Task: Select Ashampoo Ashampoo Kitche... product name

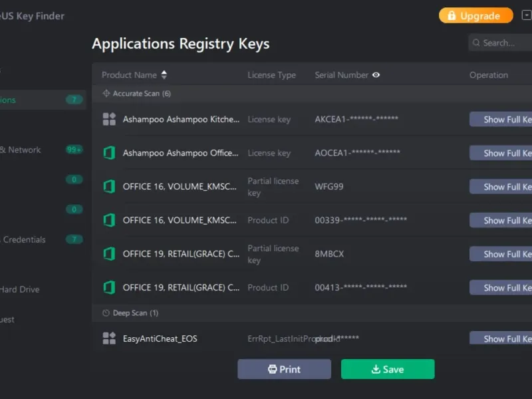Action: pyautogui.click(x=181, y=119)
